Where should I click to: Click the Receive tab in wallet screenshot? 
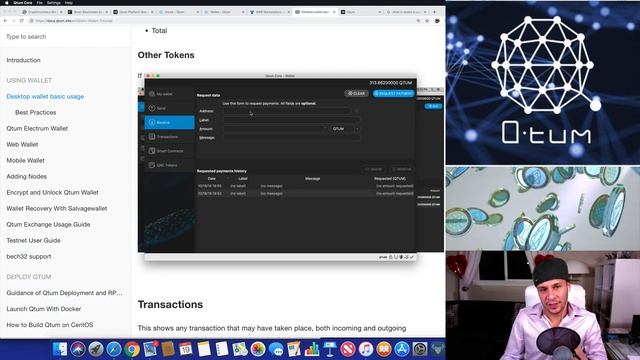tap(169, 122)
